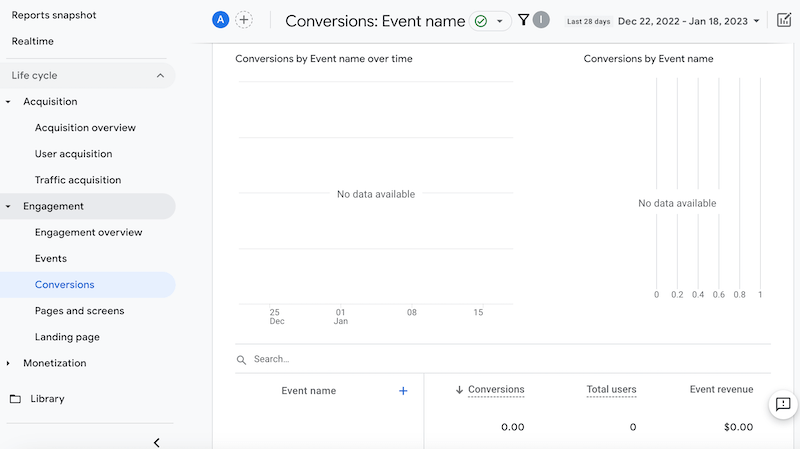Open the green check report status dropdown

pyautogui.click(x=490, y=21)
